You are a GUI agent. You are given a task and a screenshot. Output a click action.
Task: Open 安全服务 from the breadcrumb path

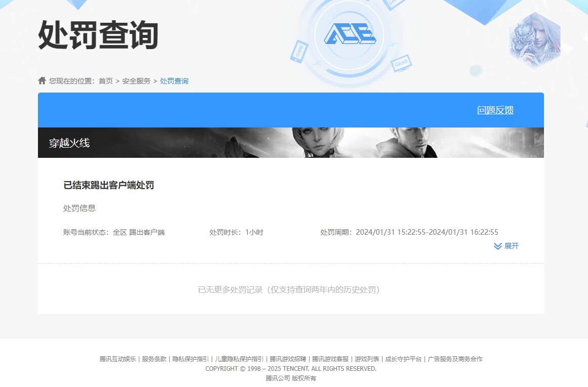[136, 81]
